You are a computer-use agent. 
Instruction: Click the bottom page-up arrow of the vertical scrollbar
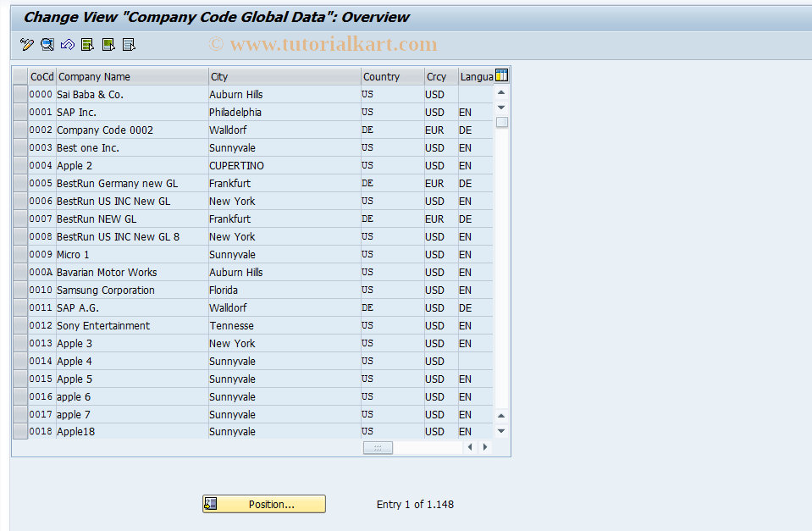(501, 416)
